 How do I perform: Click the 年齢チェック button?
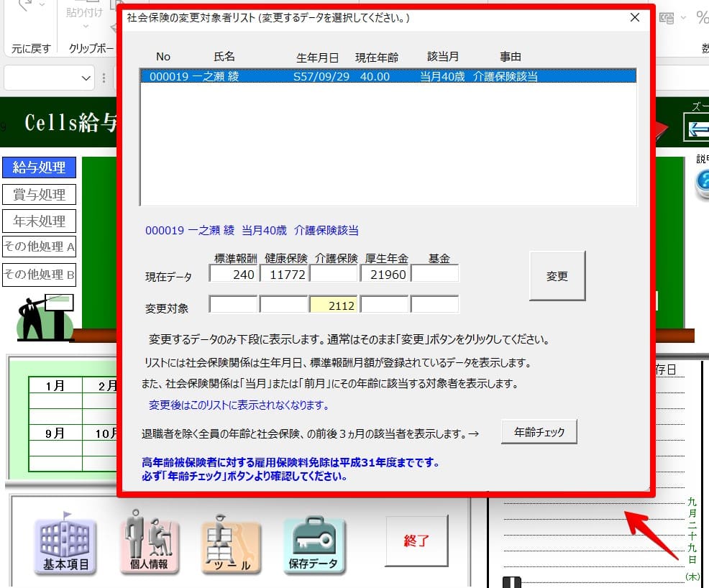point(539,433)
